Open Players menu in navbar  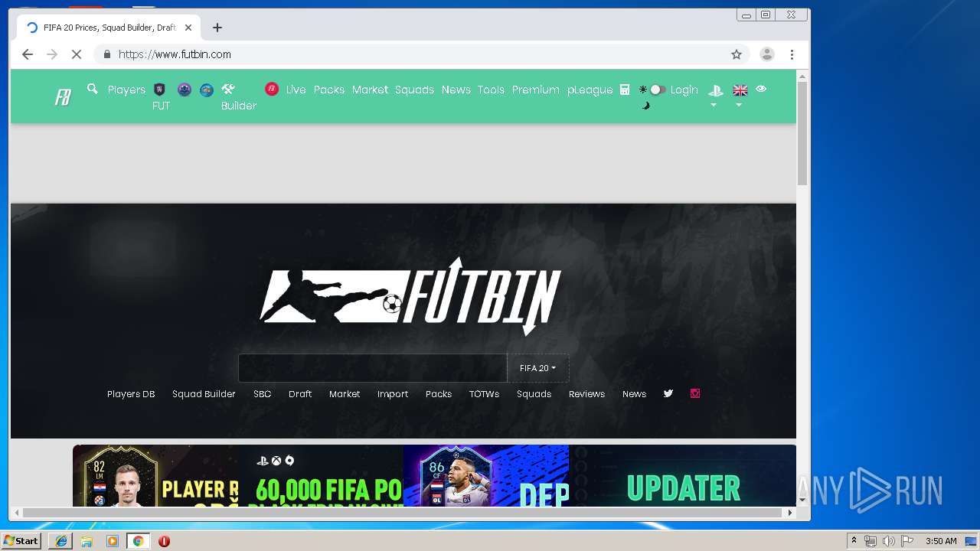[126, 90]
